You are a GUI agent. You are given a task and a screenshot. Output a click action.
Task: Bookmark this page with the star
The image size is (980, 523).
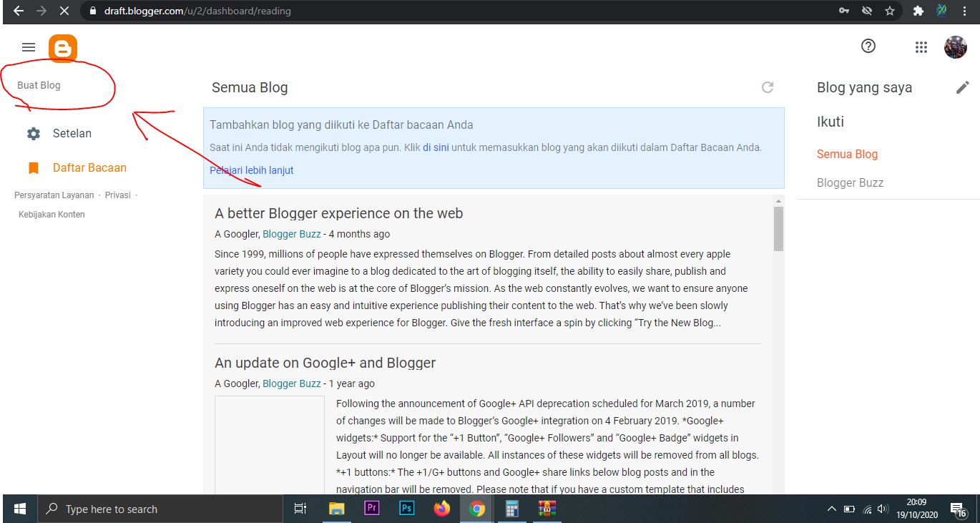[890, 11]
